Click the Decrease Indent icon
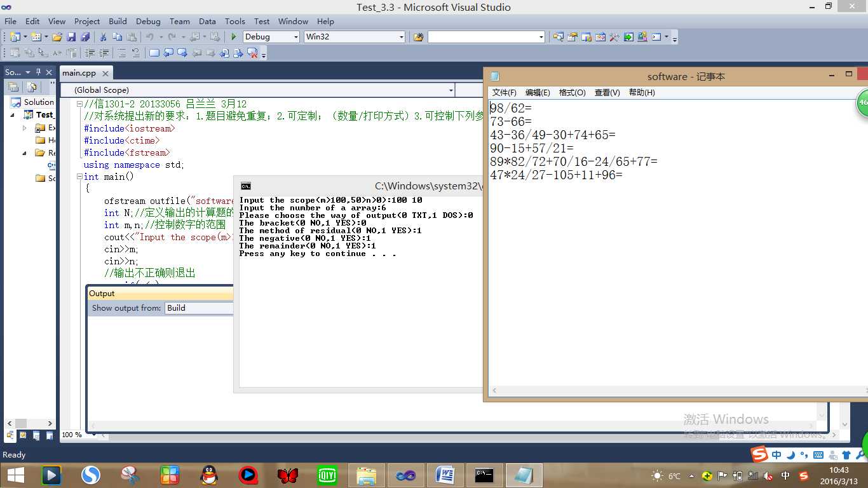Viewport: 868px width, 488px height. click(x=90, y=53)
